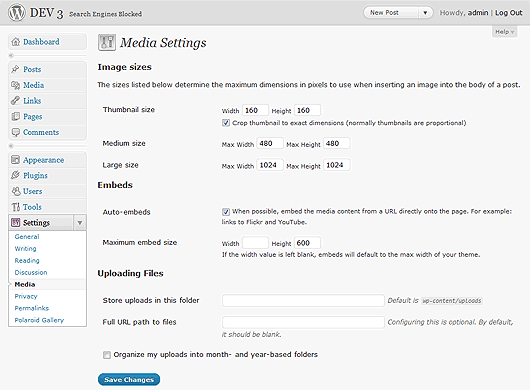Click the Store uploads in this folder field
The image size is (530, 390).
coord(303,300)
